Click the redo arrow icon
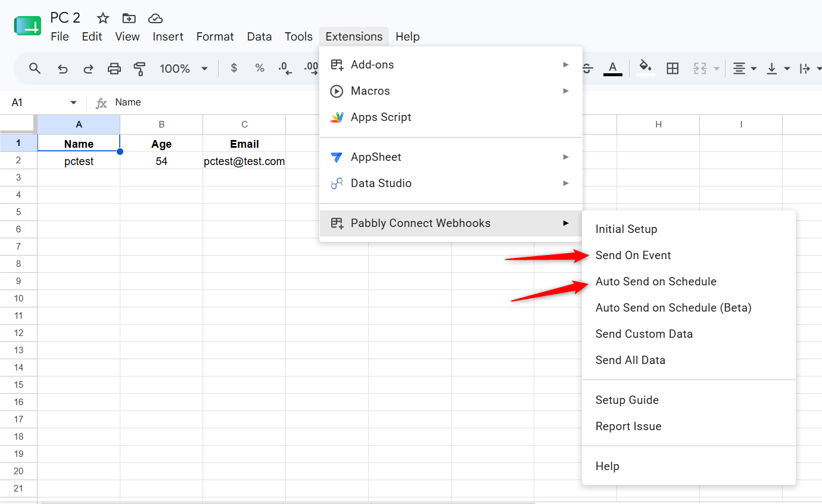The width and height of the screenshot is (822, 504). [x=88, y=69]
